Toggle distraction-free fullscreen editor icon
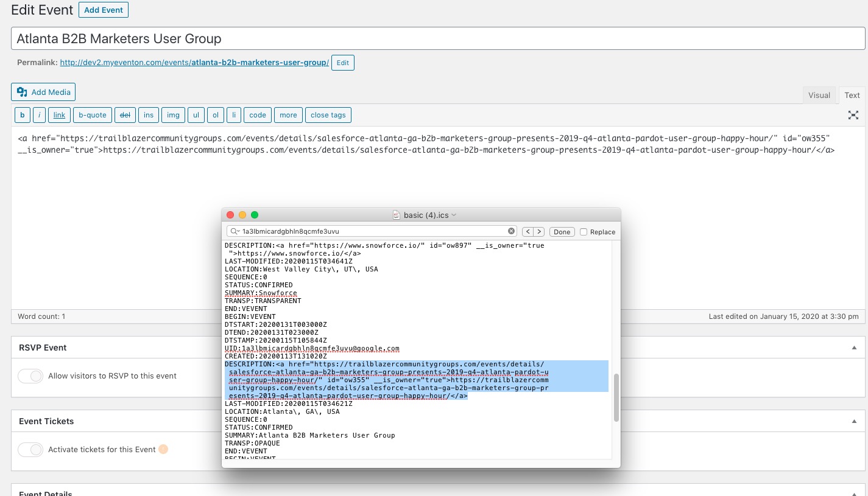 point(853,115)
